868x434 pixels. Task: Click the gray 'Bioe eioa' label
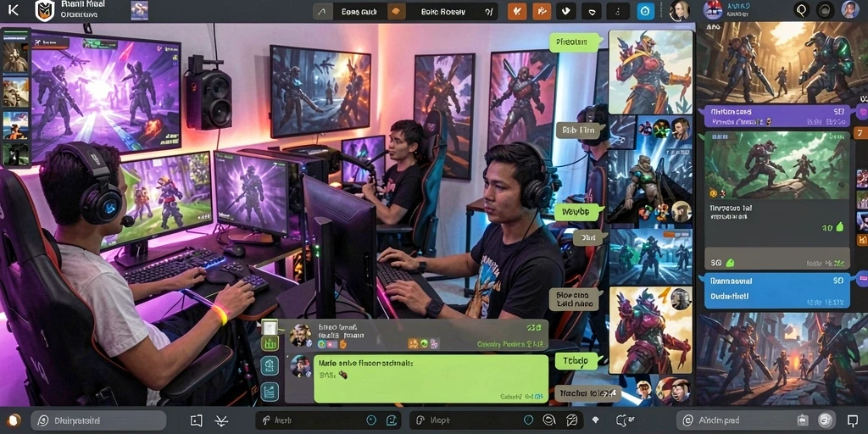click(576, 299)
